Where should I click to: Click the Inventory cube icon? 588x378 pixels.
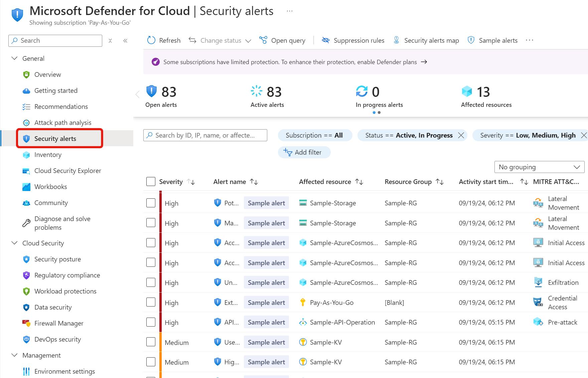tap(26, 155)
